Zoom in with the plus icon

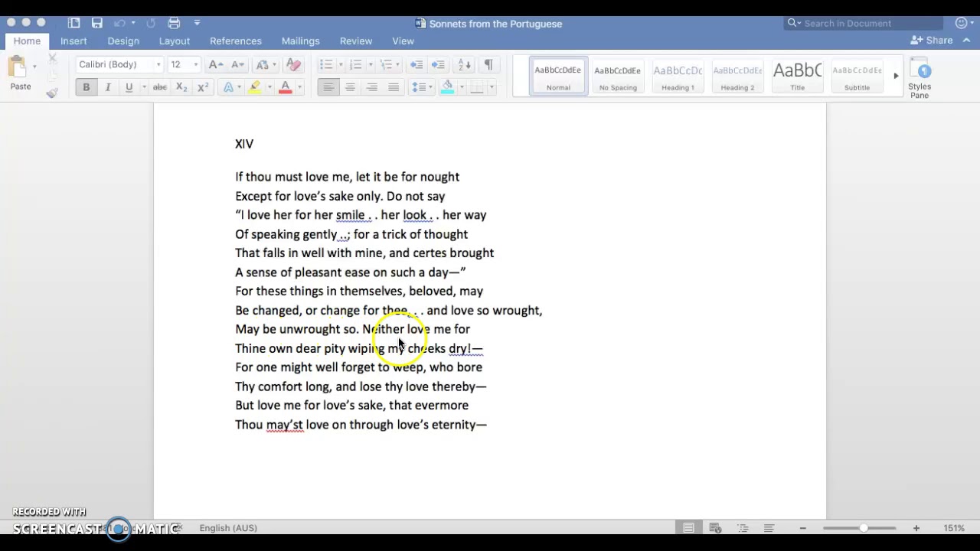coord(916,528)
